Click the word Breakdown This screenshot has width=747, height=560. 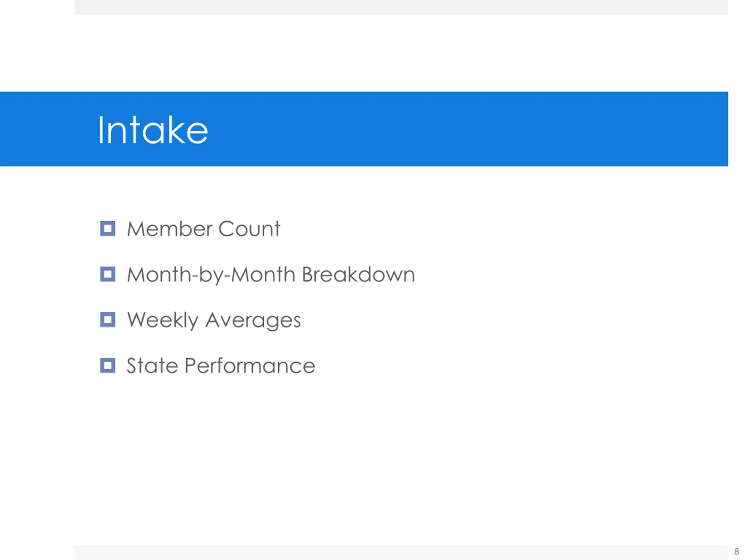point(358,274)
